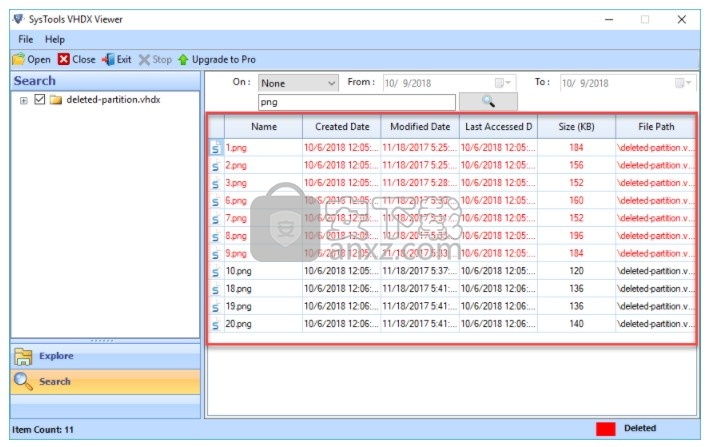
Task: Open the To date picker dropdown
Action: (684, 83)
